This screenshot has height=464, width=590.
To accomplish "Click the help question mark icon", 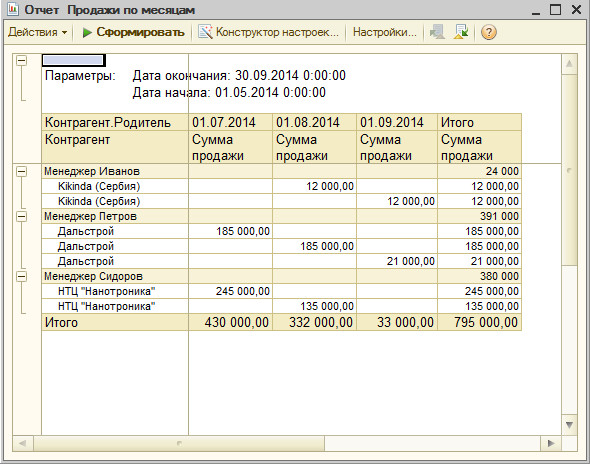I will coord(488,32).
